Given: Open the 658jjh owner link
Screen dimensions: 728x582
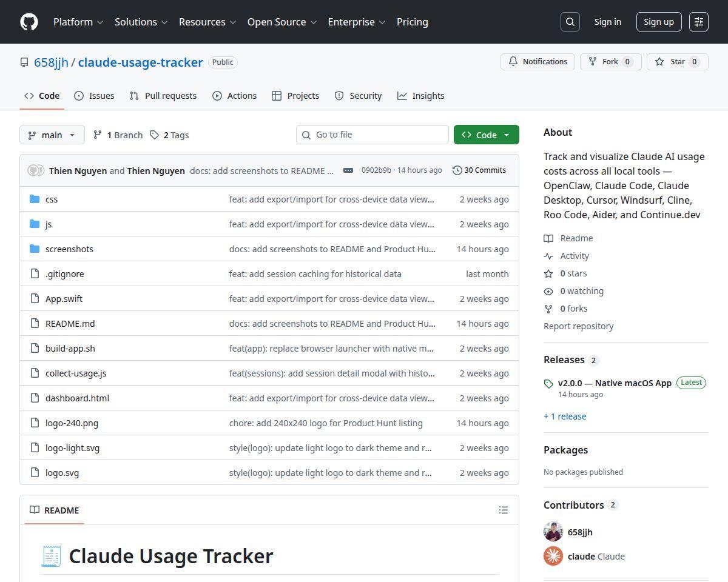Looking at the screenshot, I should (x=52, y=62).
